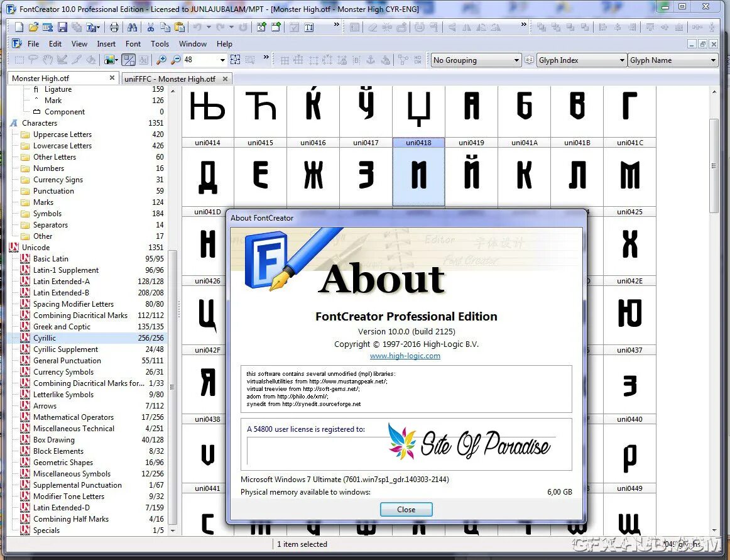The width and height of the screenshot is (730, 560).
Task: Save the Monster High font
Action: click(62, 26)
